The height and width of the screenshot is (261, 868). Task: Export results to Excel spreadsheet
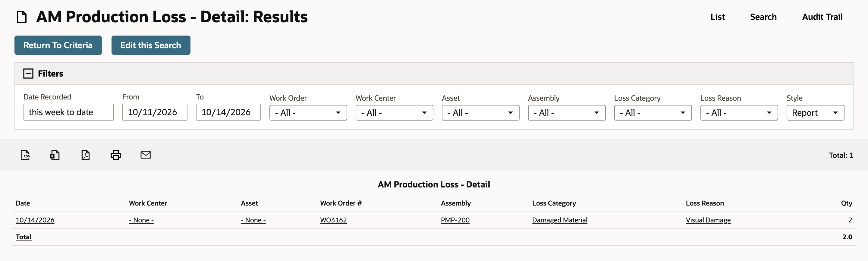click(55, 155)
